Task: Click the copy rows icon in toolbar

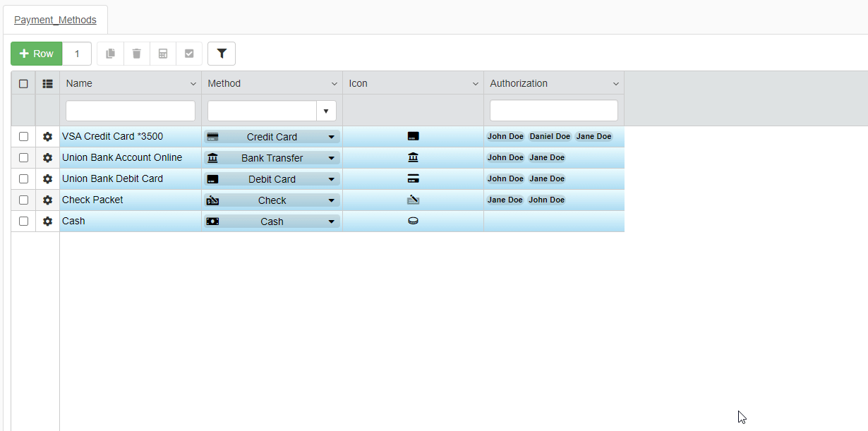Action: click(x=111, y=54)
